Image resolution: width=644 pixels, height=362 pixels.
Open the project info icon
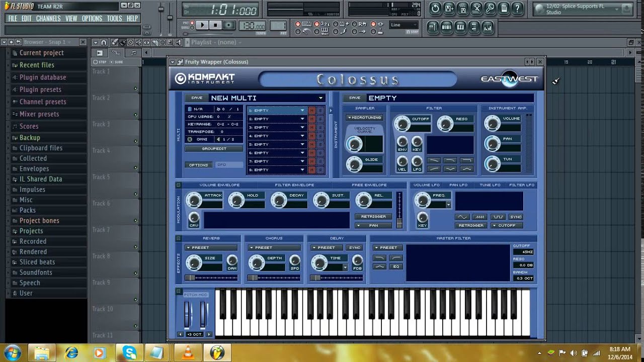pos(504,8)
